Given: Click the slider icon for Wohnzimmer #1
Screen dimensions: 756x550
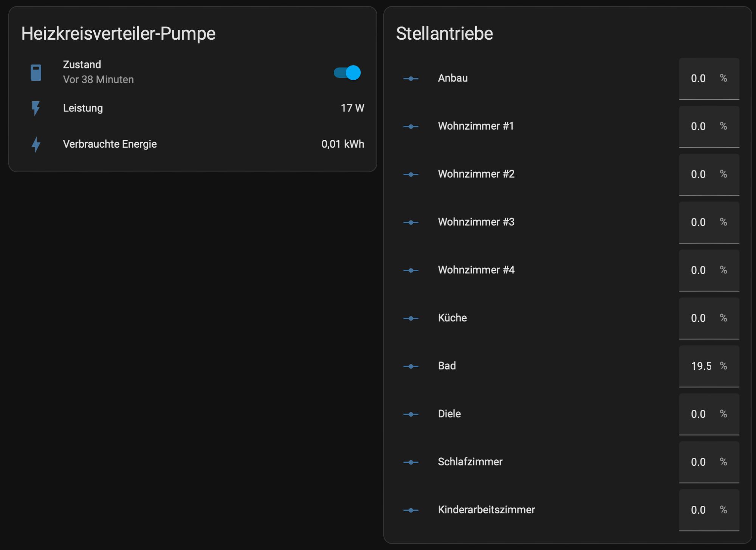Looking at the screenshot, I should 411,127.
